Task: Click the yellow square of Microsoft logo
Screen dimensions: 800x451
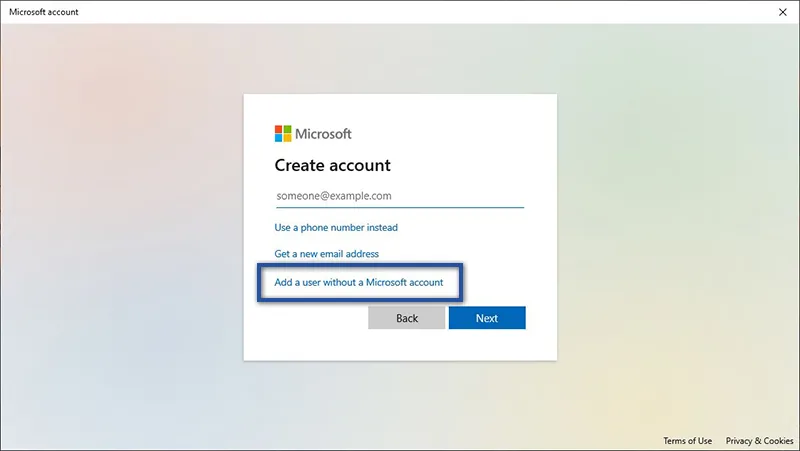Action: (287, 138)
